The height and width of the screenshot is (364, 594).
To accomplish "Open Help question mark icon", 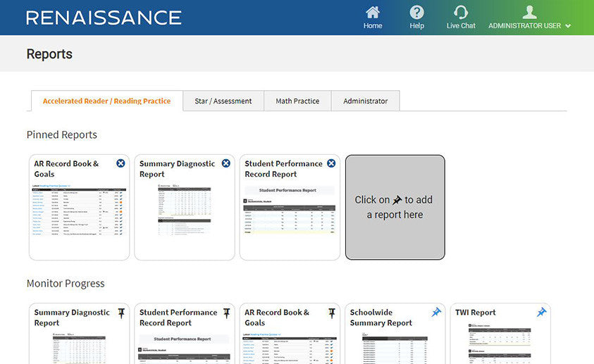I will 417,13.
